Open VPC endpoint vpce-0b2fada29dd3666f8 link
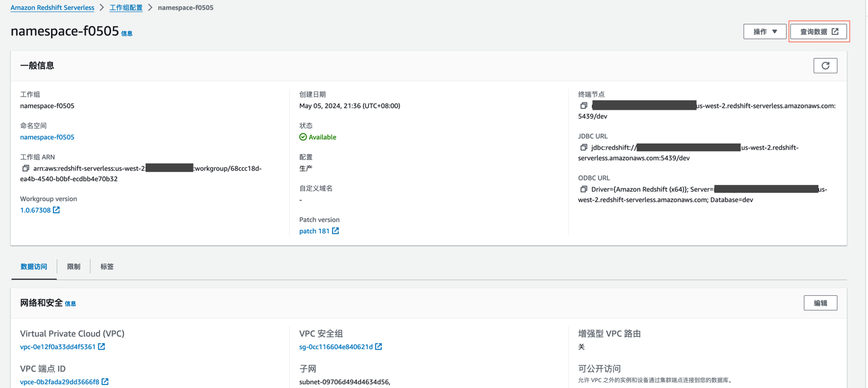The image size is (868, 388). point(59,382)
